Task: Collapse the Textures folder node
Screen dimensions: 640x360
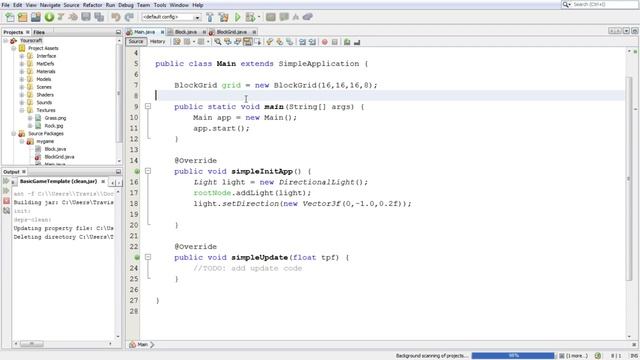Action: [22, 110]
